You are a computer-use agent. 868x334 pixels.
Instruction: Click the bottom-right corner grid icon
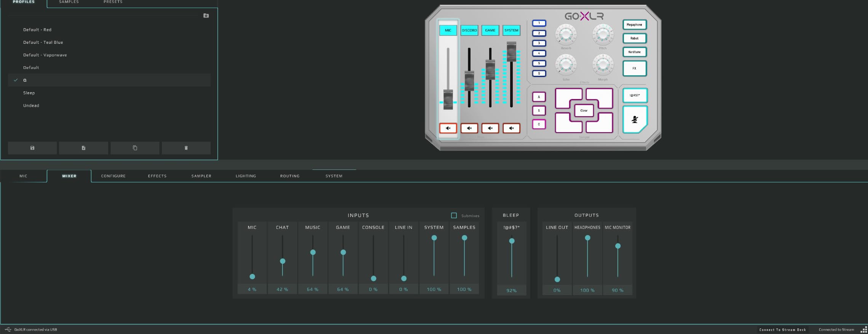click(x=864, y=329)
